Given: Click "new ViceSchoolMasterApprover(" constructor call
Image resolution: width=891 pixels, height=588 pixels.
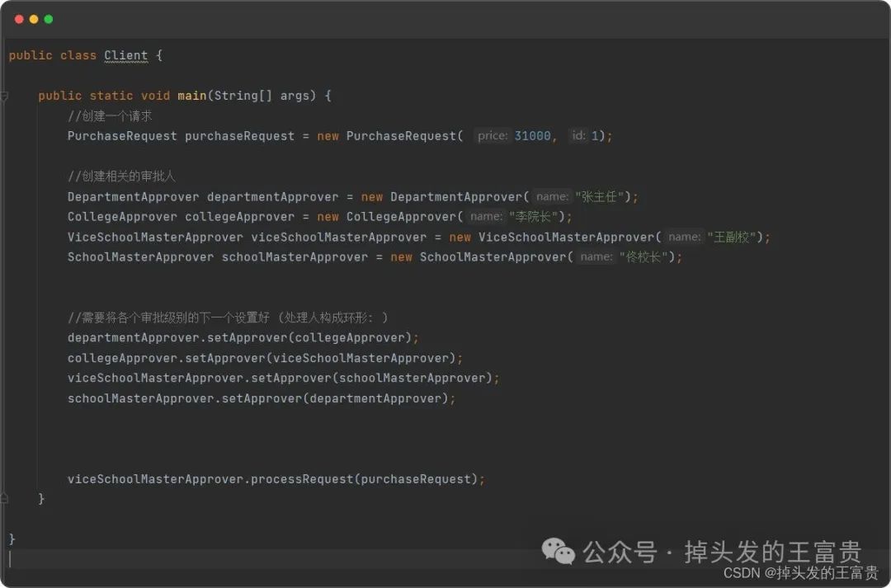Looking at the screenshot, I should point(555,237).
